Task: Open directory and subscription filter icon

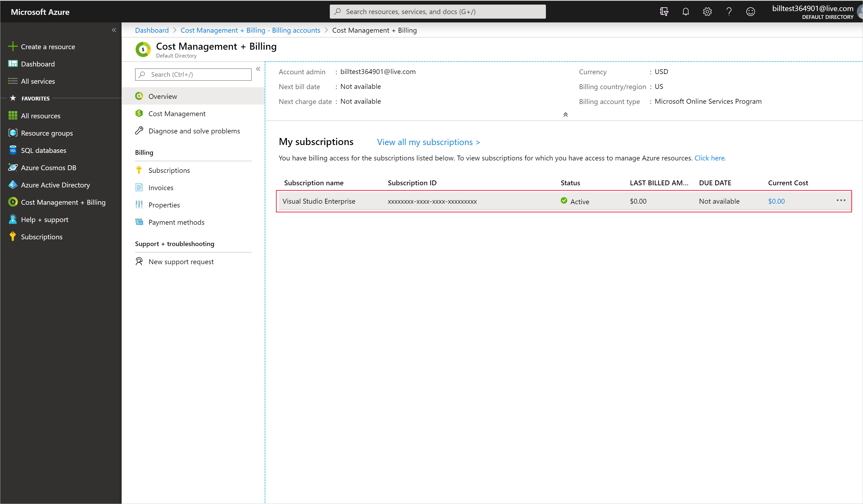Action: [x=664, y=12]
